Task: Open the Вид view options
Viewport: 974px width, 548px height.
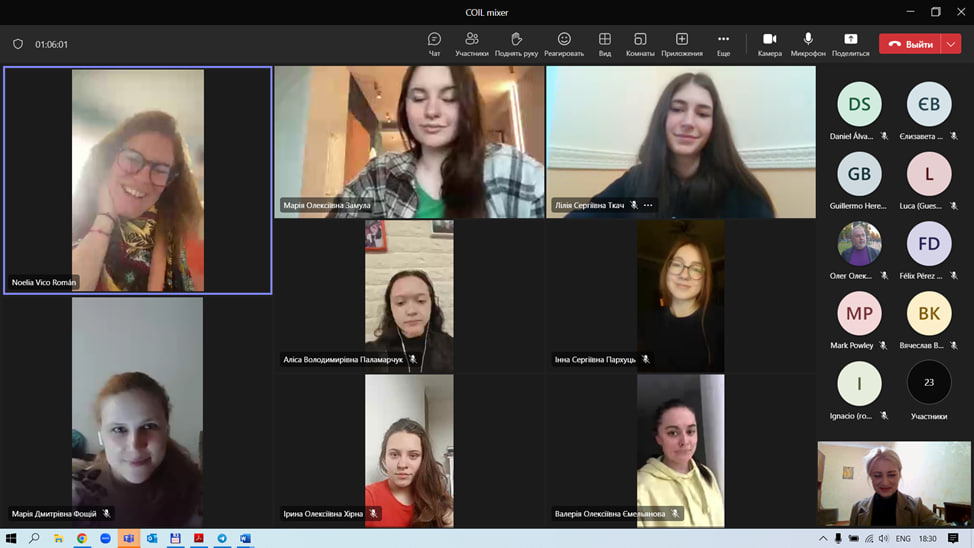Action: (604, 44)
